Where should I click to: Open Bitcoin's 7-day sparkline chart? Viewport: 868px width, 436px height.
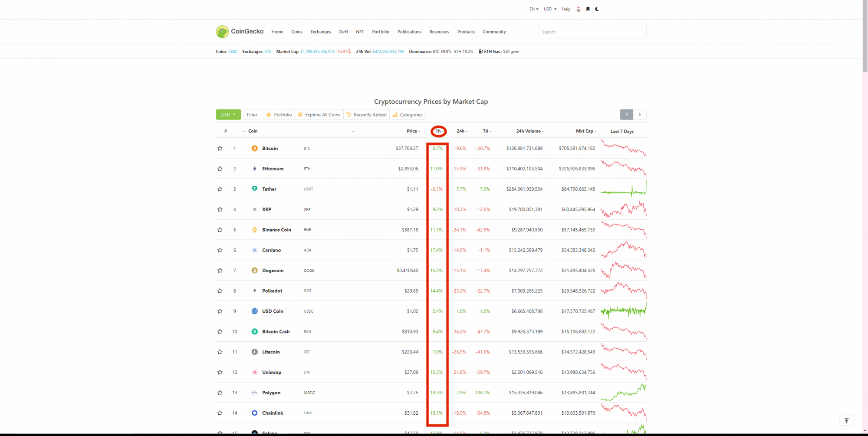click(x=624, y=148)
